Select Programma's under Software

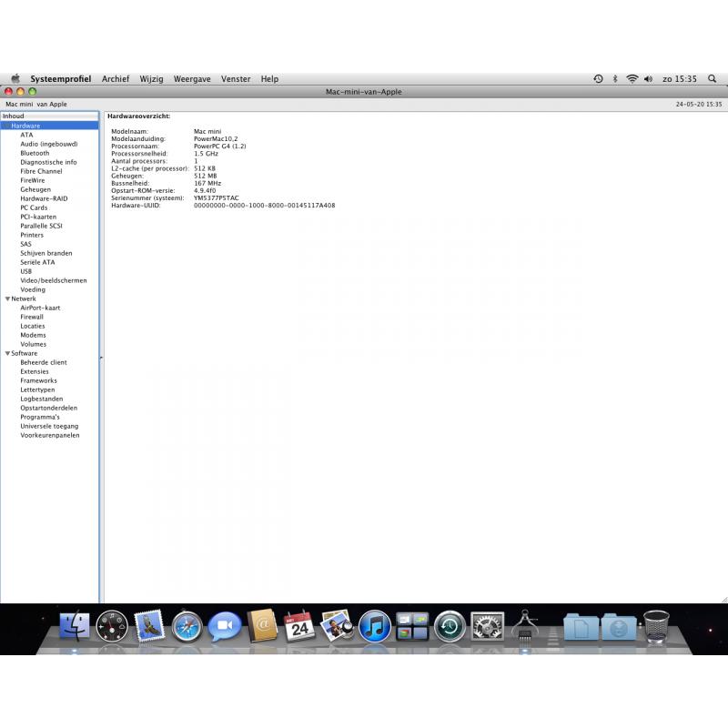pyautogui.click(x=40, y=417)
